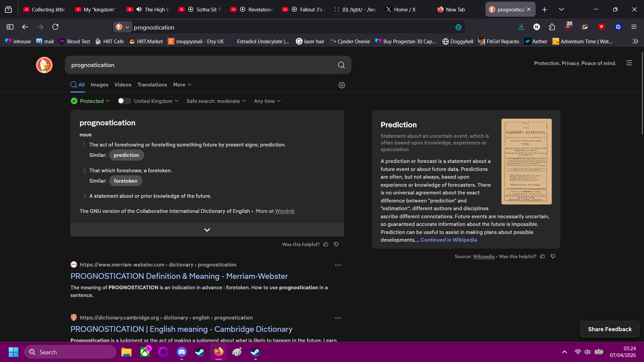
Task: Open Farmer's Almanac thumbnail image
Action: click(526, 162)
